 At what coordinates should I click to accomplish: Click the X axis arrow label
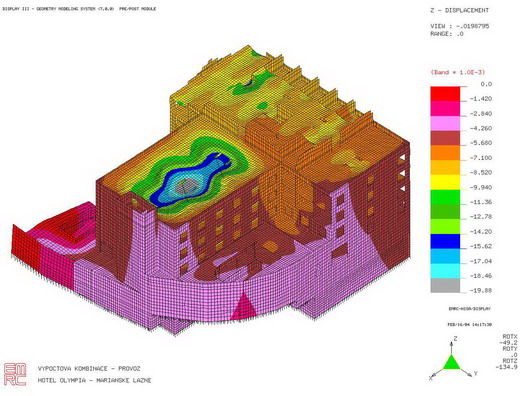click(430, 378)
